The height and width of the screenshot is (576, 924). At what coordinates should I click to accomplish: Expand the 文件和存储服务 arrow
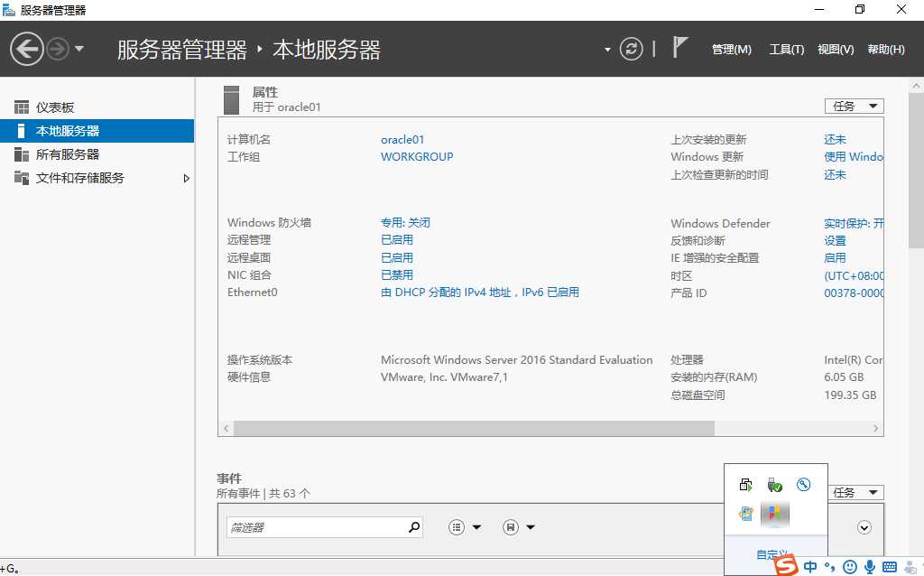tap(186, 178)
